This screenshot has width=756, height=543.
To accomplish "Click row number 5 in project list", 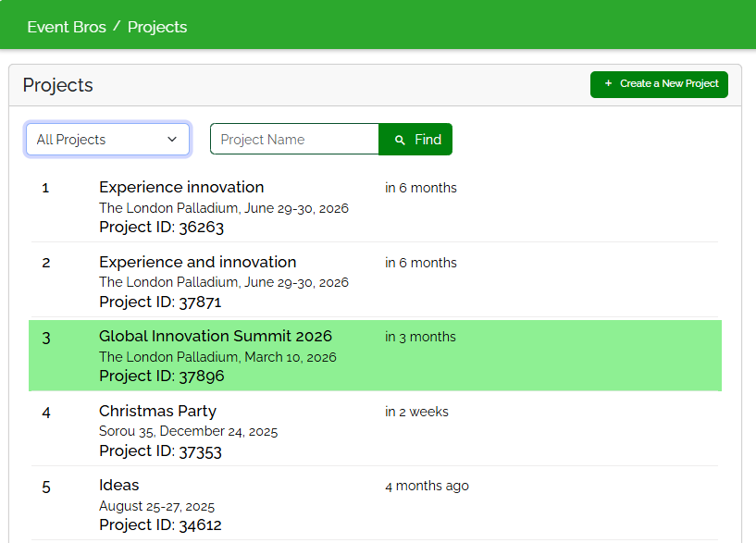I will (46, 487).
